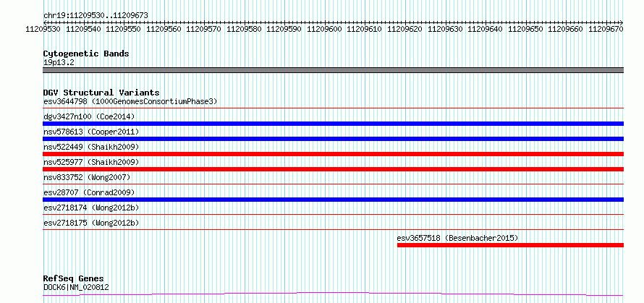Open variant esv2718175 (Wong2012b) label
644x303 pixels.
91,223
